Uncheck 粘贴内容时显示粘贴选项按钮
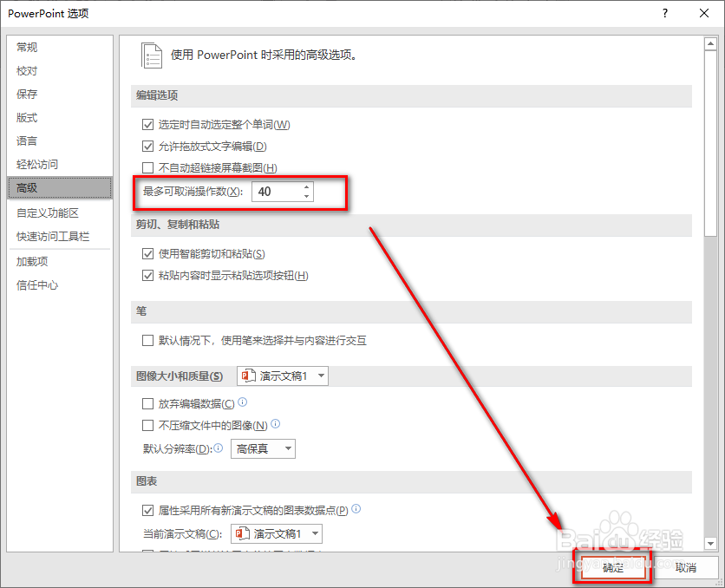The image size is (725, 588). [148, 276]
